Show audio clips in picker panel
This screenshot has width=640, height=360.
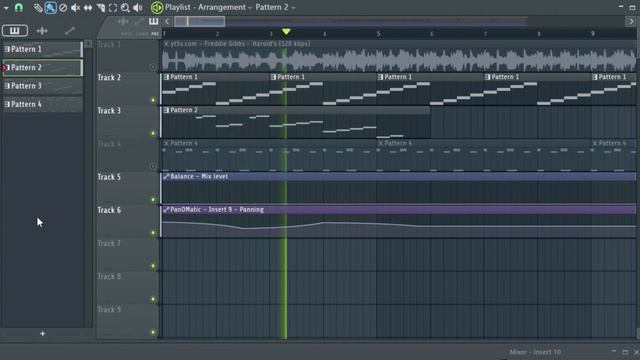pos(42,31)
